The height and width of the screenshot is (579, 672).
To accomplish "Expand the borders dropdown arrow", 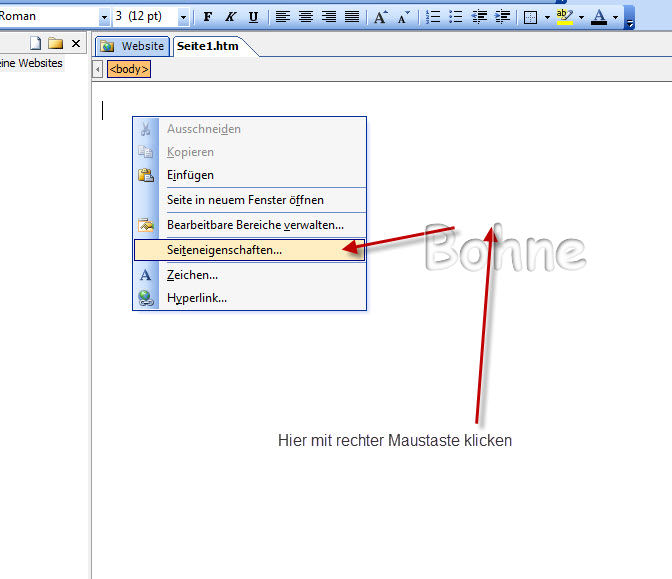I will 547,17.
